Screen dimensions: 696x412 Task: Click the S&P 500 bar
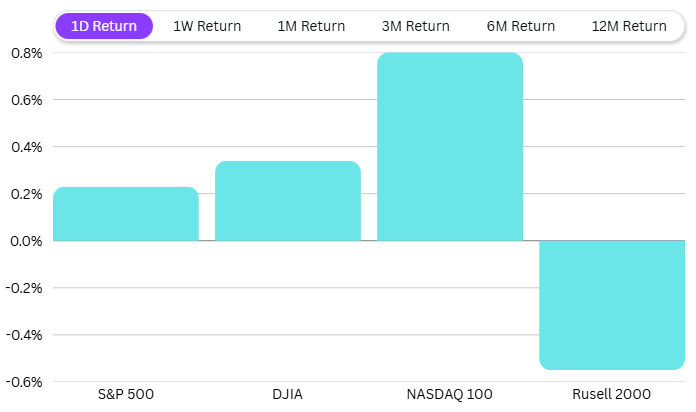click(126, 214)
